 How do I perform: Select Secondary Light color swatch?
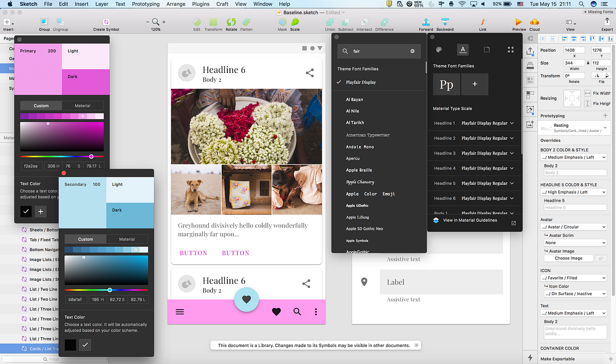(x=130, y=189)
